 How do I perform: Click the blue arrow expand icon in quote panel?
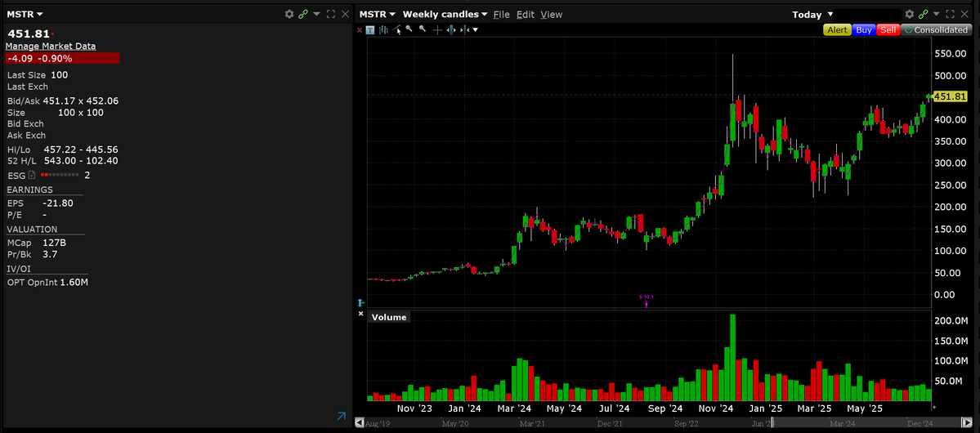click(x=342, y=416)
